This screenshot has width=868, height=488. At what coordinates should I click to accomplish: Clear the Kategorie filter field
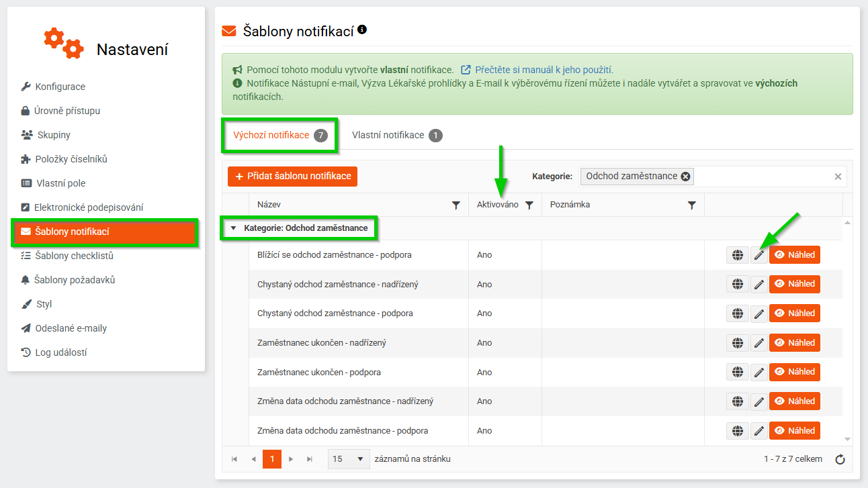(838, 177)
